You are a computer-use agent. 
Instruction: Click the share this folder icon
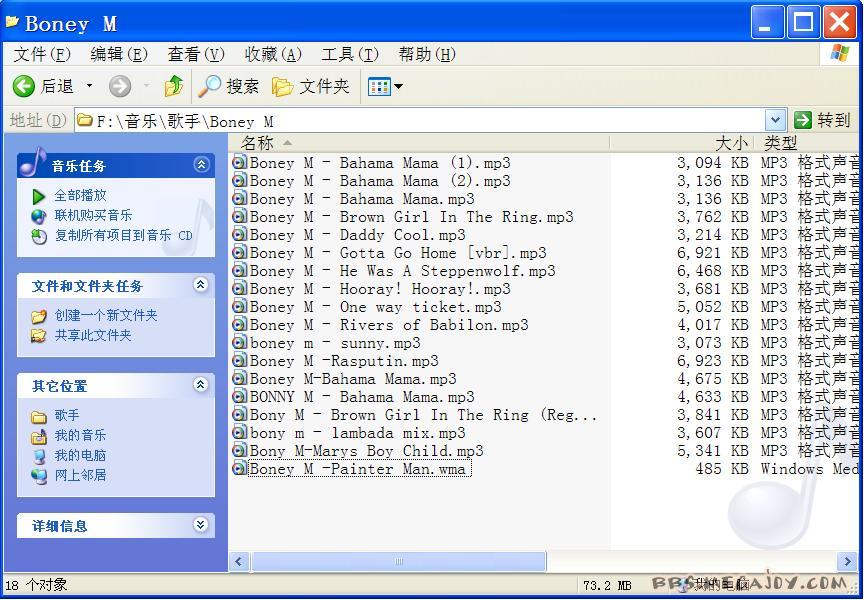click(39, 336)
